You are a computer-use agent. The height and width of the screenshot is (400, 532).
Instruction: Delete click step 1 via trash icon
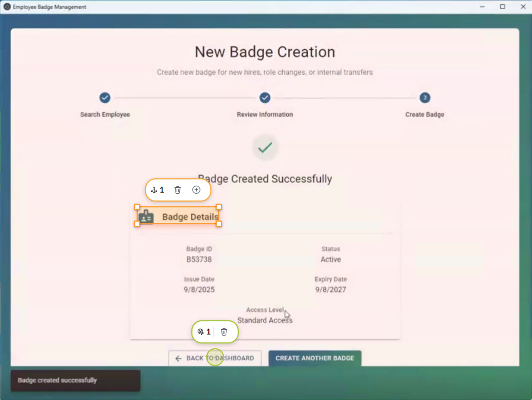pyautogui.click(x=224, y=332)
